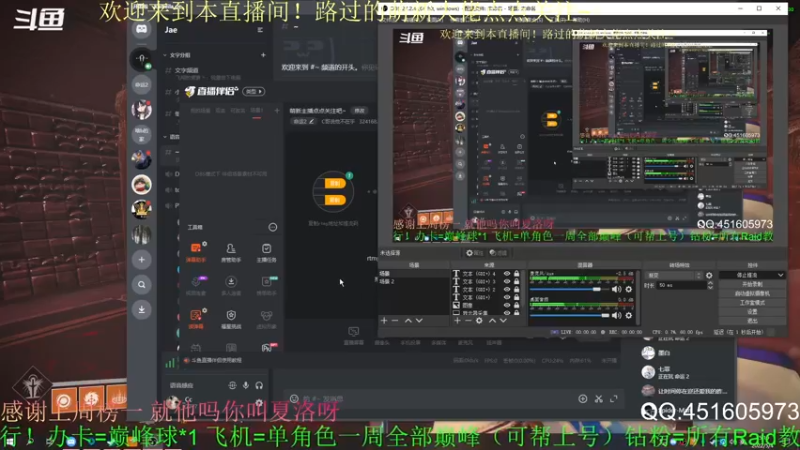The height and width of the screenshot is (450, 800).
Task: Deafen with the headphones icon
Action: (259, 385)
